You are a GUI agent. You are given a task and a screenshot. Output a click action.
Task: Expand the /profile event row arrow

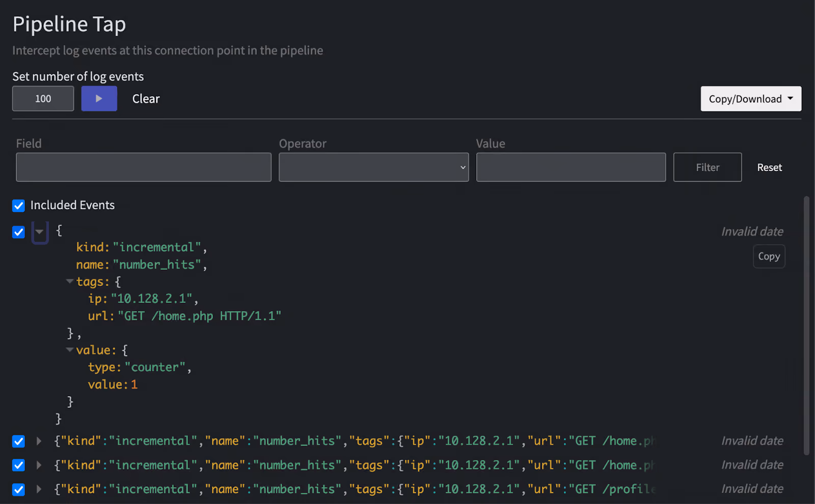(x=39, y=489)
